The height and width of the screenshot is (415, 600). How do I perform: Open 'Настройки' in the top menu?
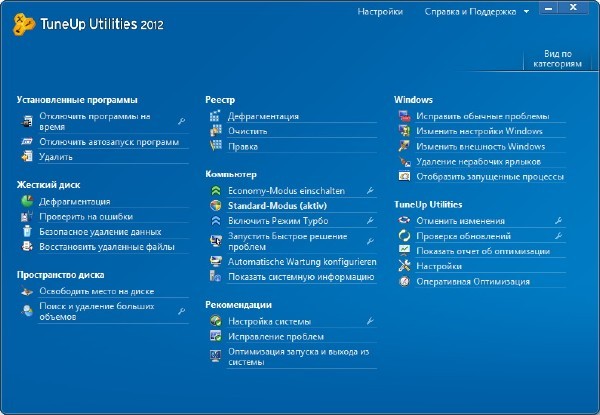click(380, 12)
